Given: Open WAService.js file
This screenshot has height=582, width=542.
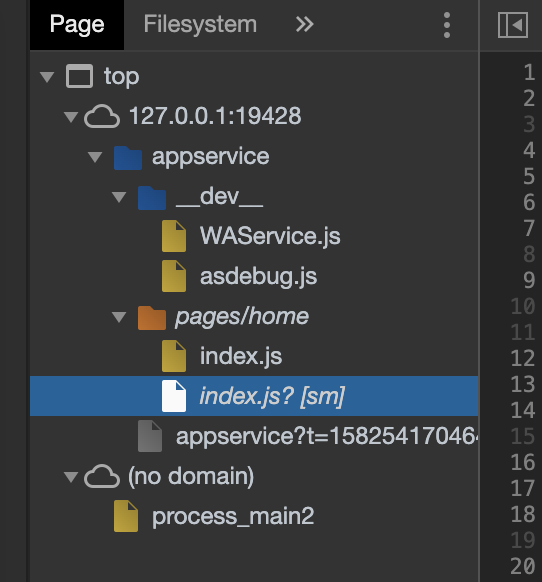Looking at the screenshot, I should (270, 236).
